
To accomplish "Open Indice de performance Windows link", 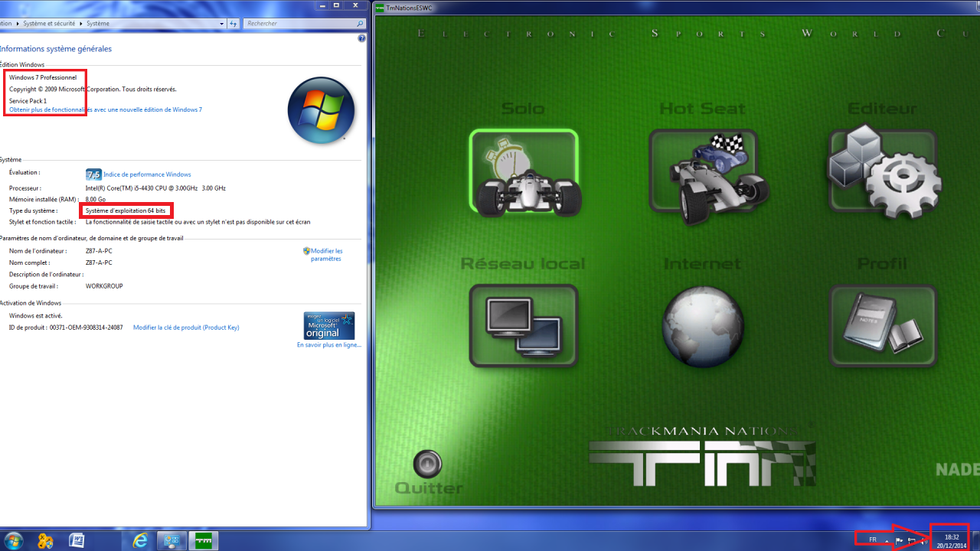I will point(147,174).
